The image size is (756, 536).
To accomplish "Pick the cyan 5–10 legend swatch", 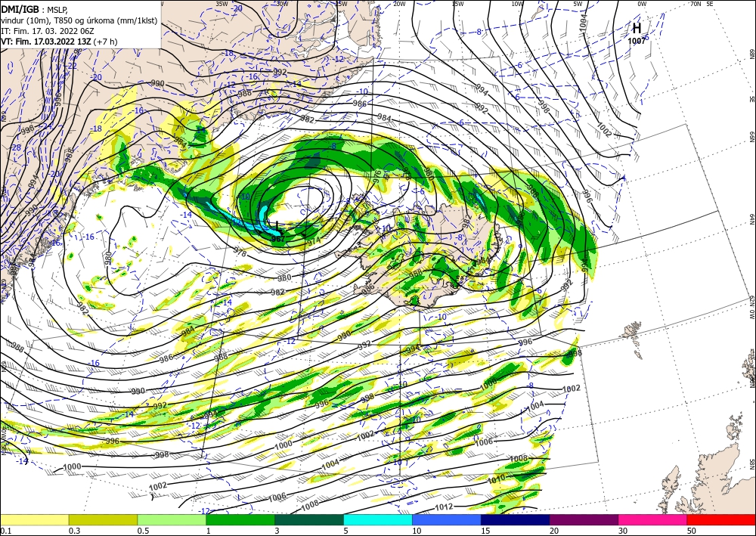I will [378, 519].
